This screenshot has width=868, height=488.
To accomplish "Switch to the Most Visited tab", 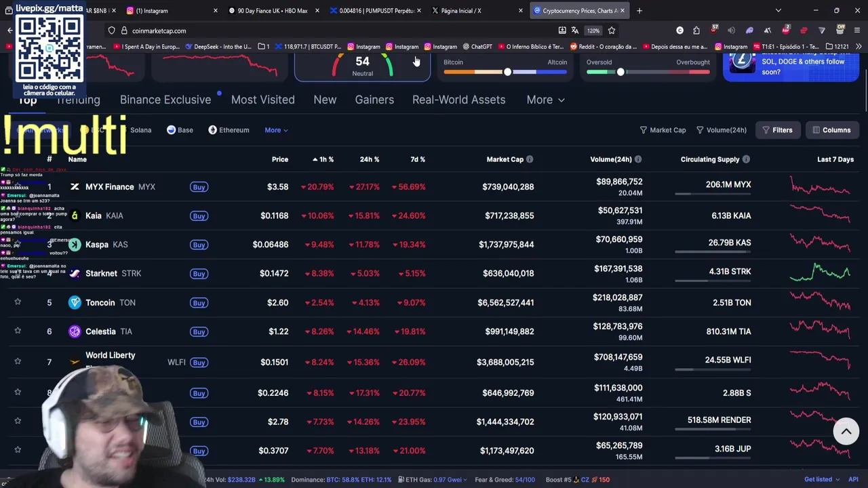I will [263, 100].
